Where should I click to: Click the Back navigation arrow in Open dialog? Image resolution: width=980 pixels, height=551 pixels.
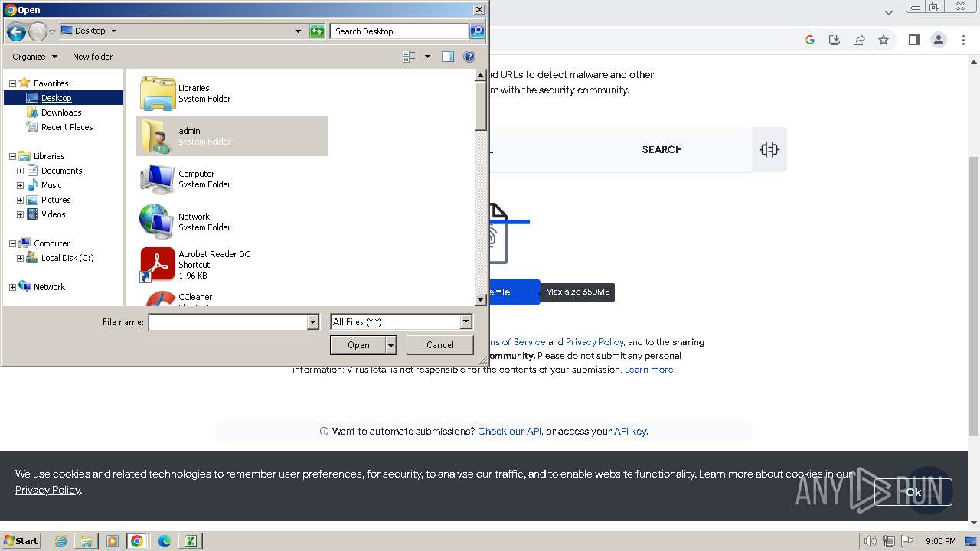(x=16, y=31)
